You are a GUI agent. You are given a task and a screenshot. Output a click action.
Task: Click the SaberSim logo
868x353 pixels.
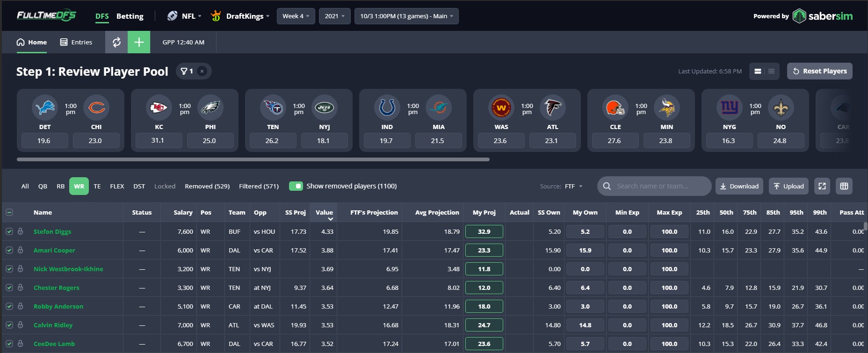click(823, 16)
